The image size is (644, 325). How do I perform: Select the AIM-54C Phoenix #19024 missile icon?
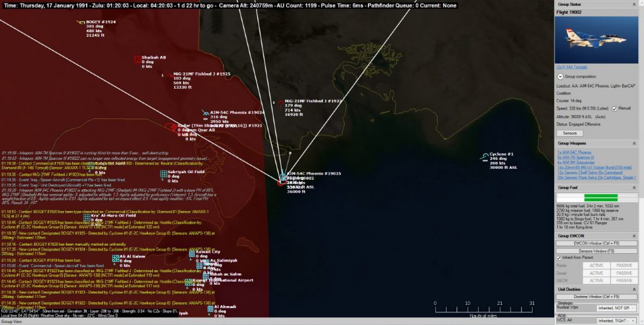pos(206,113)
